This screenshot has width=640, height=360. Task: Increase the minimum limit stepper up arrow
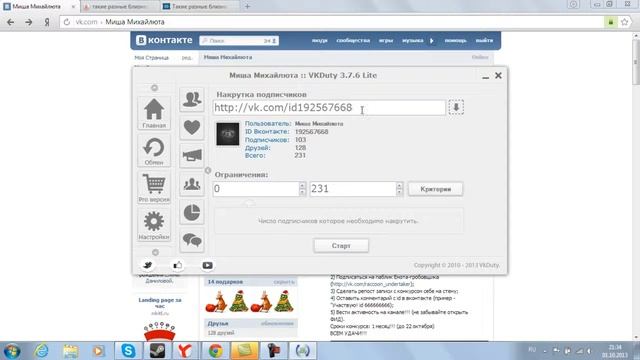tap(302, 185)
